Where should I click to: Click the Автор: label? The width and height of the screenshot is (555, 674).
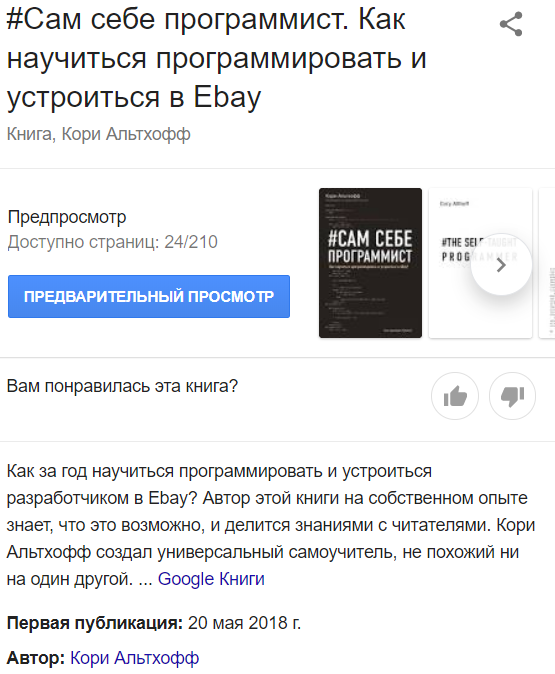36,658
